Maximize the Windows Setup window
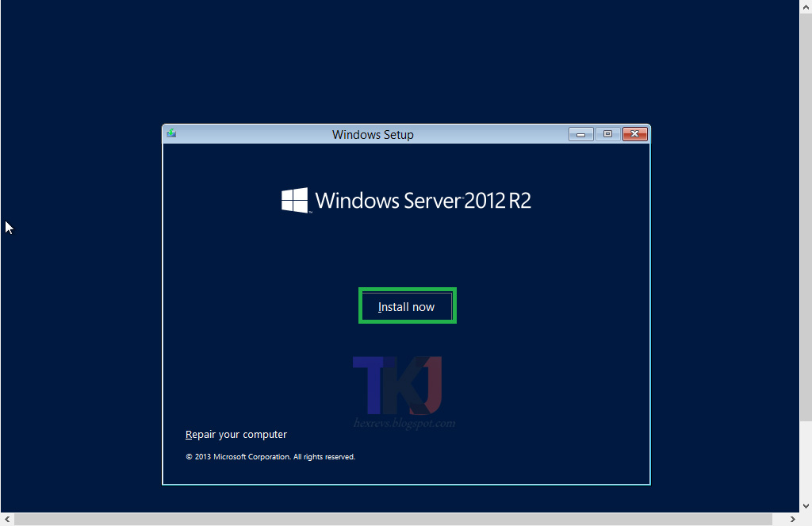 [607, 134]
